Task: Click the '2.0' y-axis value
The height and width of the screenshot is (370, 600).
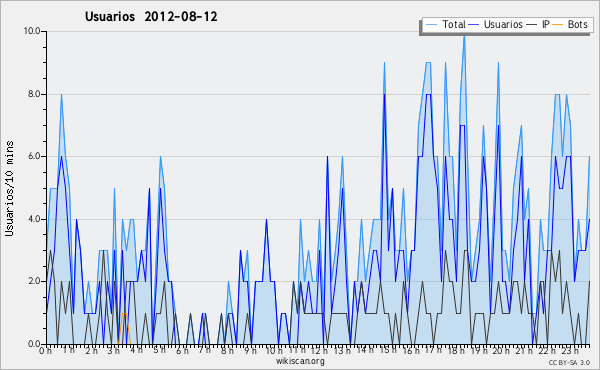Action: tap(34, 281)
